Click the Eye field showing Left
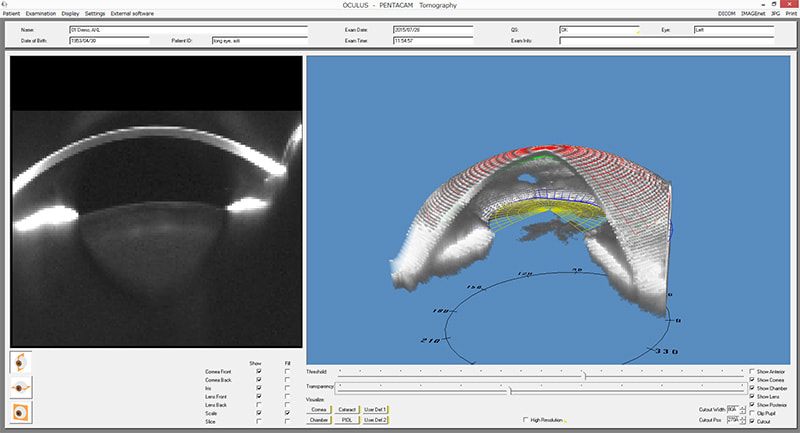Viewport: 800px width, 433px height. tap(734, 30)
